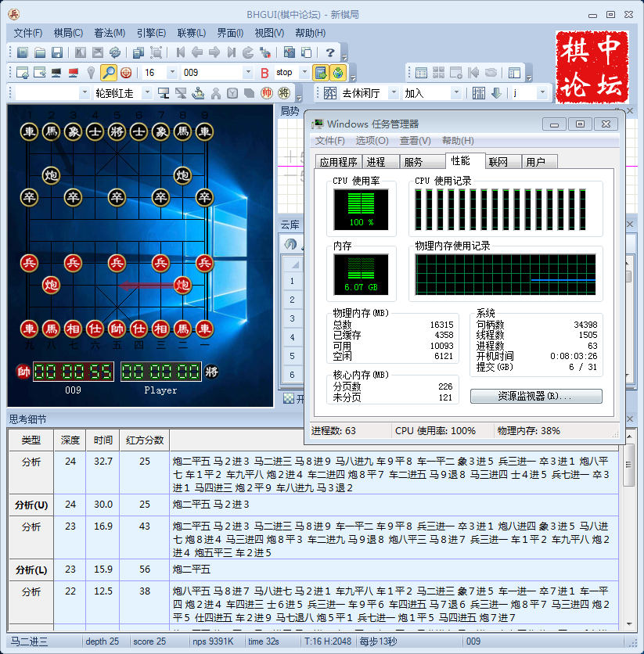Toggle the highlighted window-with-green-arrow button
Image resolution: width=644 pixels, height=654 pixels.
pos(321,73)
